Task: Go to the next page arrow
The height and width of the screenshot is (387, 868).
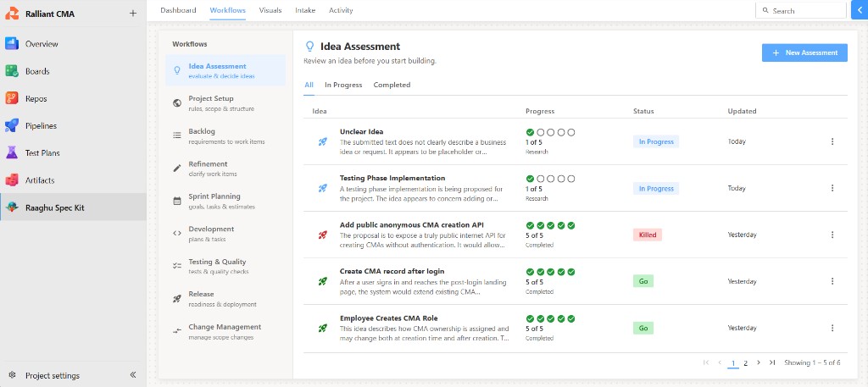Action: point(759,362)
